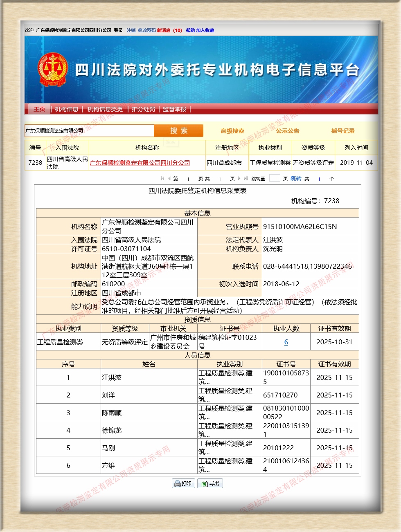Image resolution: width=401 pixels, height=532 pixels.
Task: View the 公示公告 announcements
Action: pyautogui.click(x=287, y=131)
